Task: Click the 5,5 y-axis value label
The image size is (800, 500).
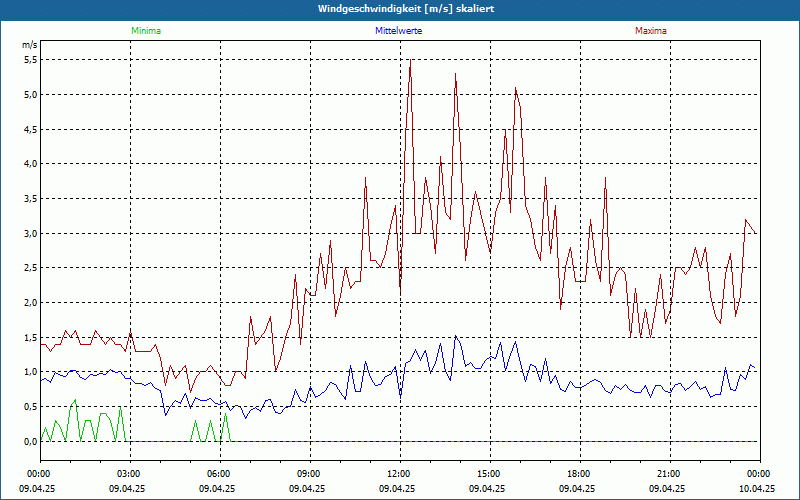Action: (30, 60)
